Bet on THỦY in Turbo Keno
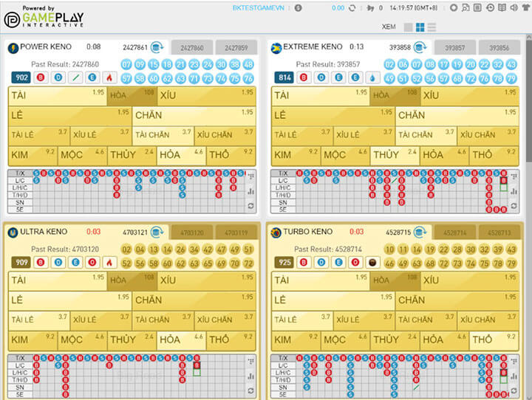532x400 pixels. click(395, 341)
